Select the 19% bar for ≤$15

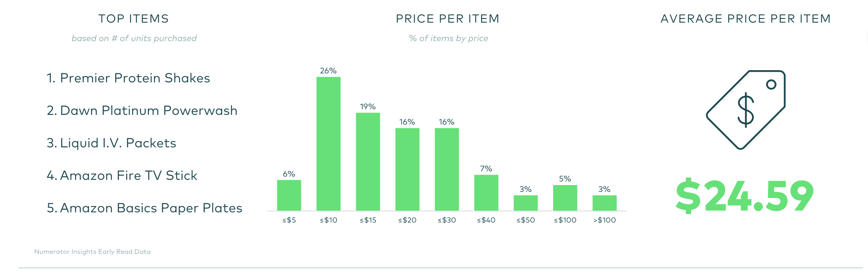(x=368, y=161)
